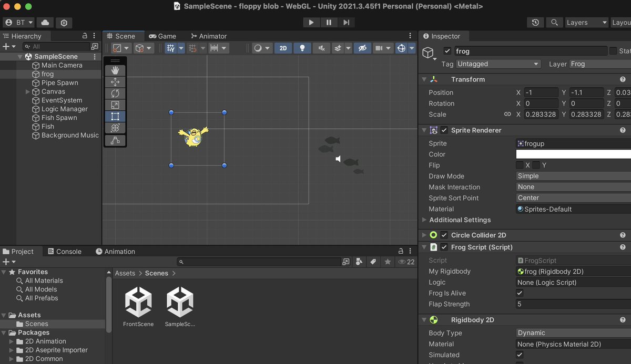Toggle Frog Script enabled checkbox
Viewport: 631px width, 364px height.
[444, 247]
